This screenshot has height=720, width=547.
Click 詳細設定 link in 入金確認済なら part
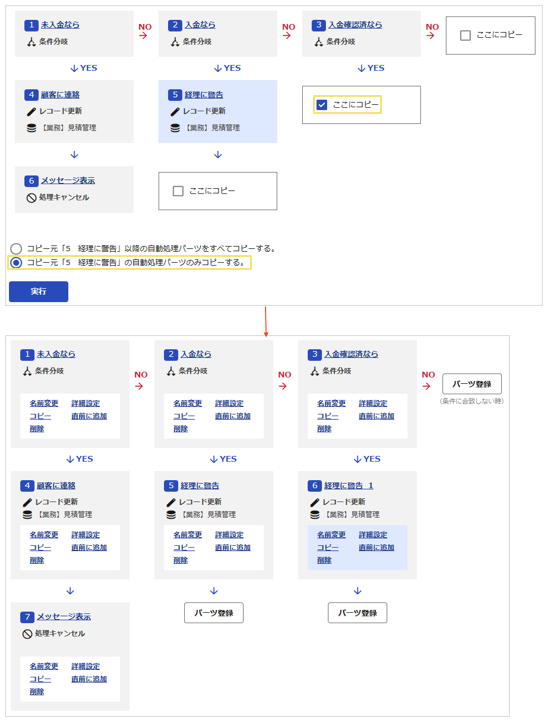(373, 403)
